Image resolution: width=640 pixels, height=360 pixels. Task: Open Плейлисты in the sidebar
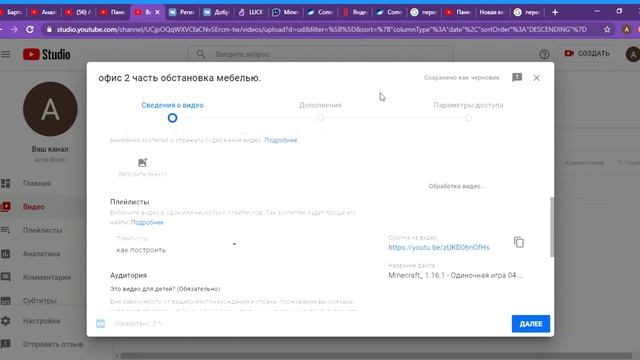click(x=43, y=230)
